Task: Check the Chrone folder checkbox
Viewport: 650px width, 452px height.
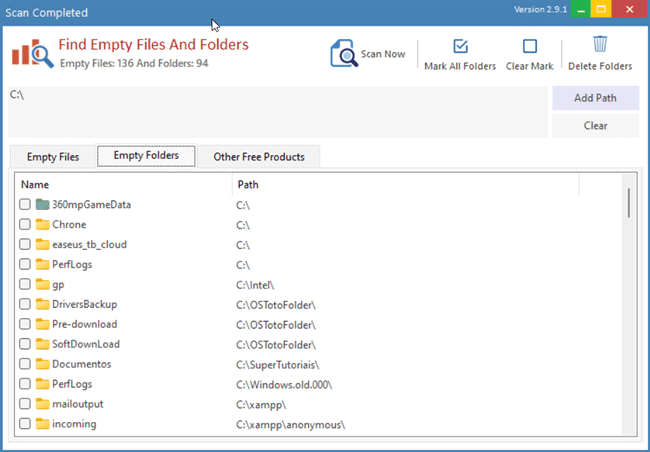Action: tap(25, 224)
